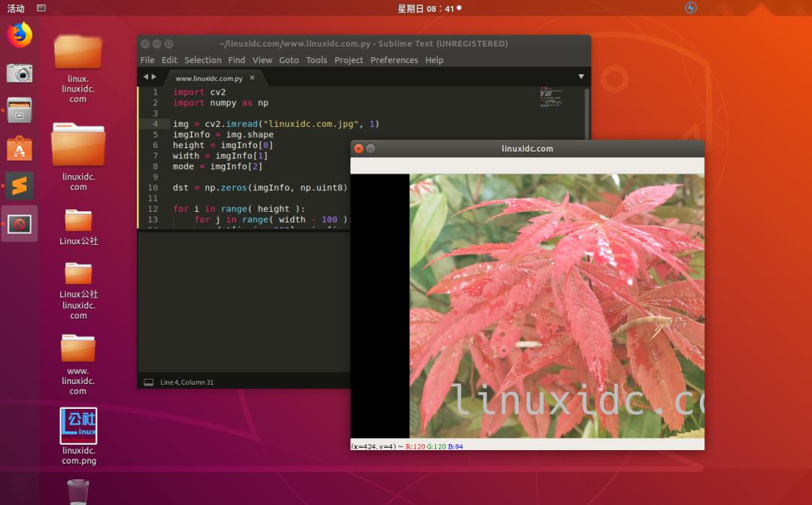Open the Preferences menu
The height and width of the screenshot is (505, 812).
pyautogui.click(x=393, y=60)
